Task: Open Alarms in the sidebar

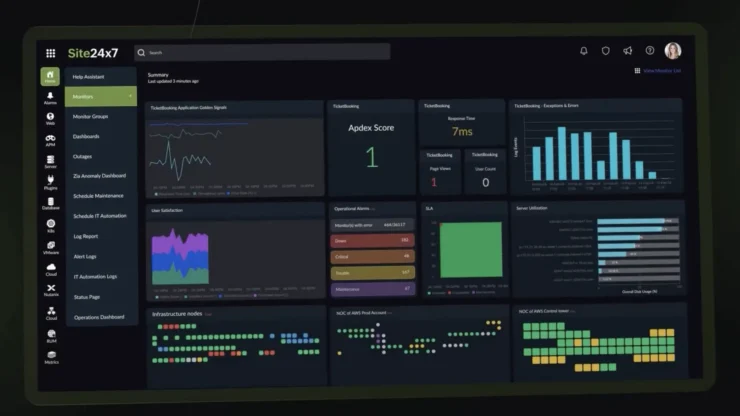Action: 50,98
